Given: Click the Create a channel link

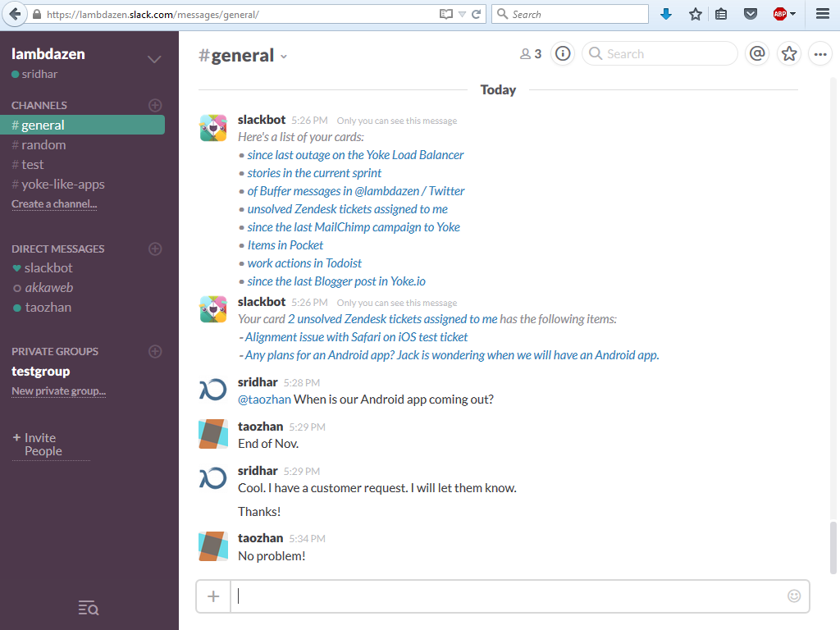Looking at the screenshot, I should pyautogui.click(x=54, y=204).
